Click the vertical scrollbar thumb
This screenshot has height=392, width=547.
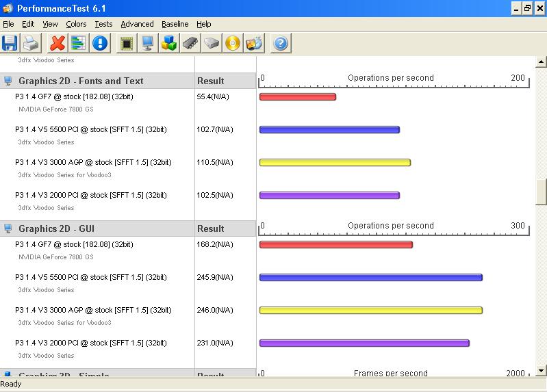tap(541, 192)
